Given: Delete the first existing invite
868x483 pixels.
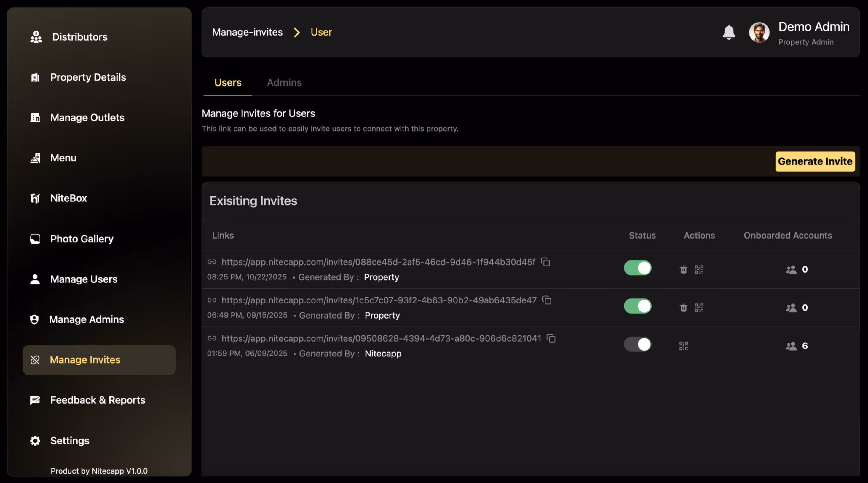Looking at the screenshot, I should (x=683, y=269).
